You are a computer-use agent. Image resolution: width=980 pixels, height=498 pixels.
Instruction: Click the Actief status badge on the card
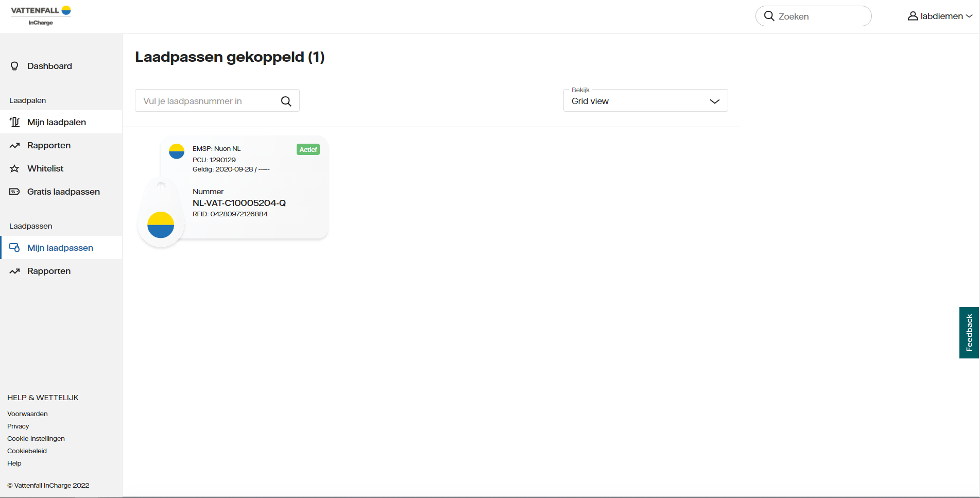[x=307, y=149]
